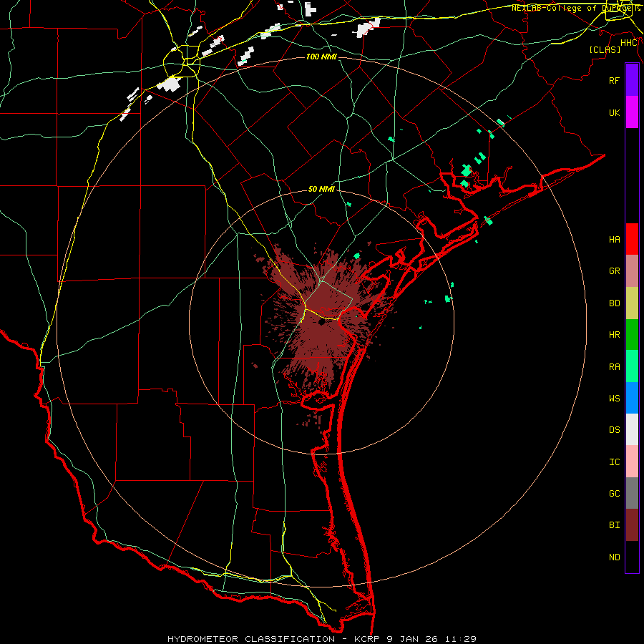
Task: Click the GR legend label
Action: coord(615,271)
